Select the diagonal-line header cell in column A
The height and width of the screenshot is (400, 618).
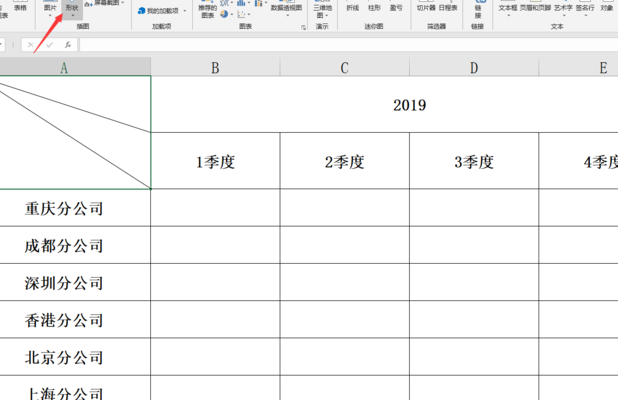click(75, 132)
